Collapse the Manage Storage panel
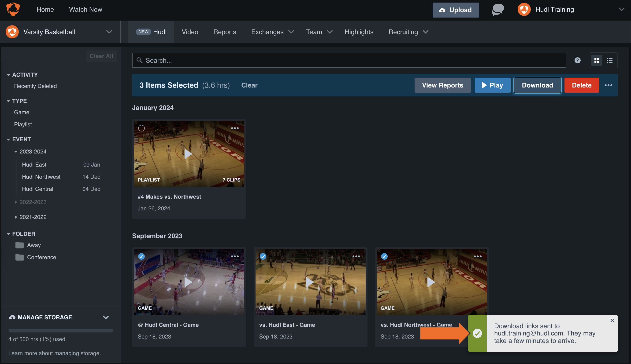 tap(106, 317)
